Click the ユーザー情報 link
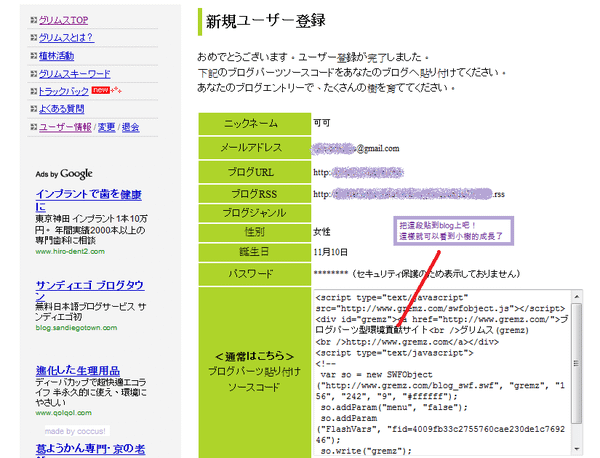Image resolution: width=600 pixels, height=458 pixels. pyautogui.click(x=65, y=127)
